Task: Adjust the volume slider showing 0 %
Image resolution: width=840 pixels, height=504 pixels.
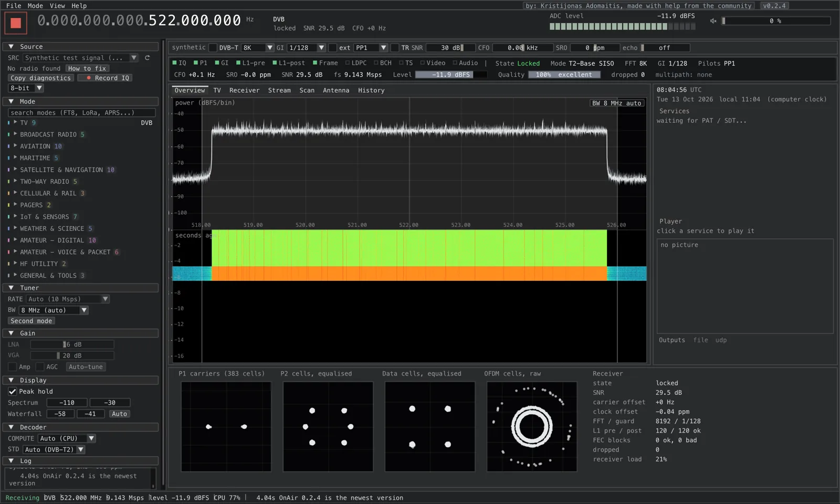Action: pos(775,21)
